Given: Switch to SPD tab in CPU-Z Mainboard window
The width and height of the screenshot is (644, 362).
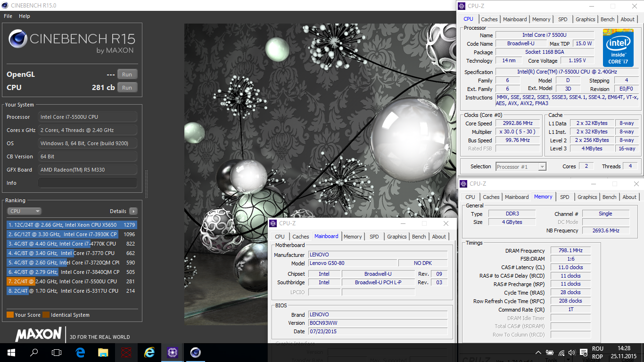Looking at the screenshot, I should click(374, 237).
